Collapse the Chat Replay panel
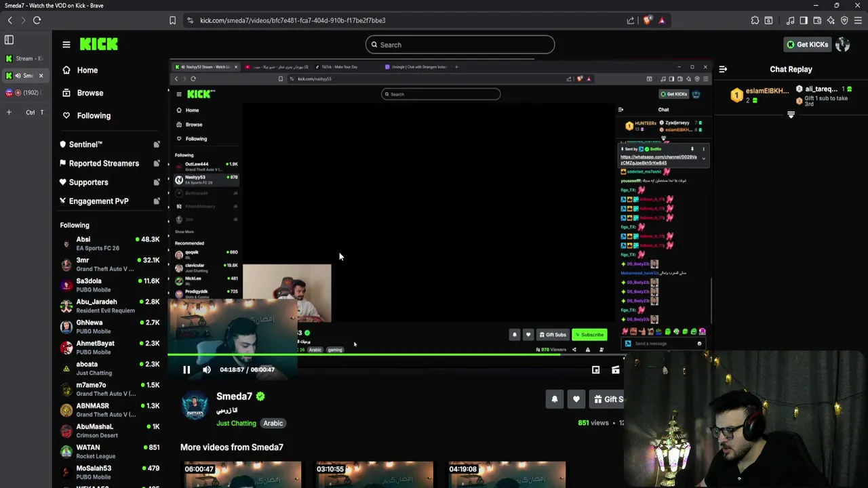Screen dimensions: 868x488 723,69
